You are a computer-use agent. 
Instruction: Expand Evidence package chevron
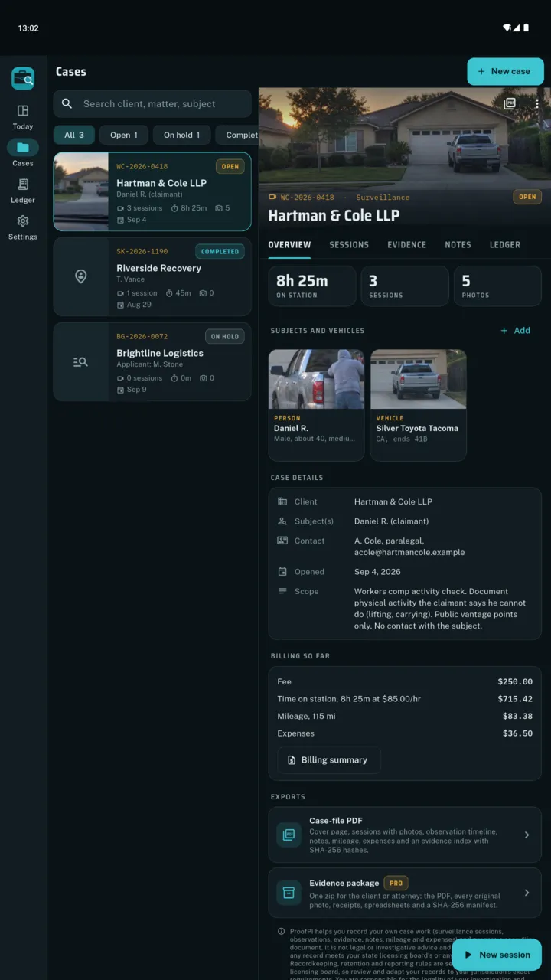click(527, 893)
